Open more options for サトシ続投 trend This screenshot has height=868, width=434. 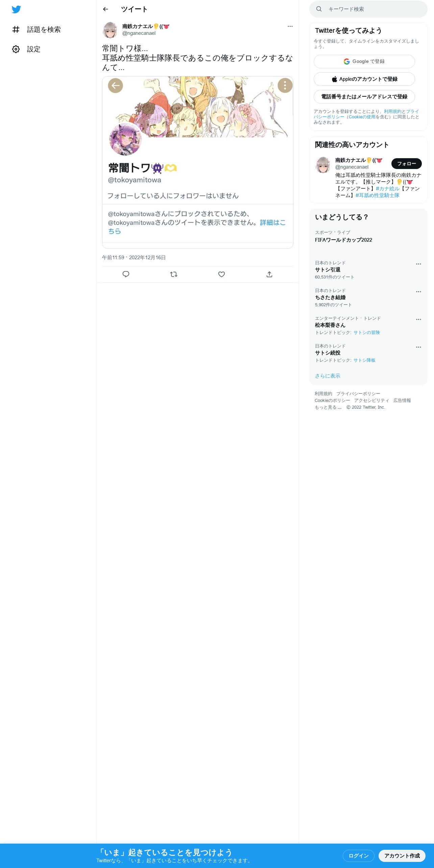click(418, 347)
